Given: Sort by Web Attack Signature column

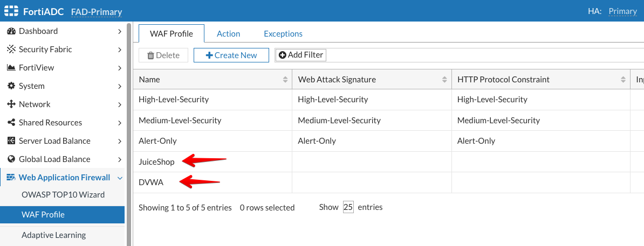Looking at the screenshot, I should 444,80.
